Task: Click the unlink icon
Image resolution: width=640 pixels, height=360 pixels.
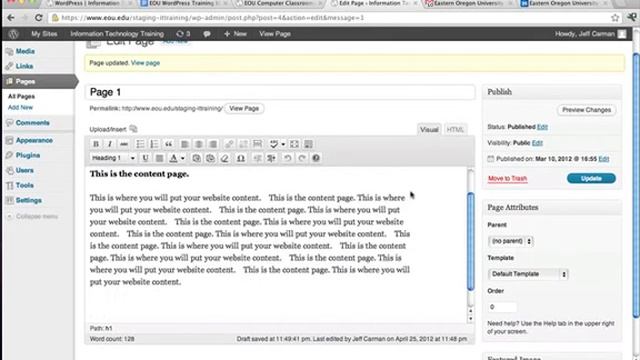Action: click(x=243, y=144)
